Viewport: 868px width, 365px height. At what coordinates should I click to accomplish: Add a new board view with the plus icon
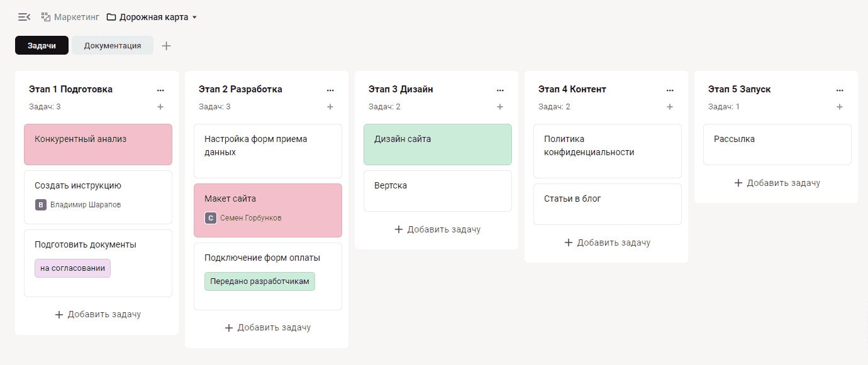click(166, 45)
